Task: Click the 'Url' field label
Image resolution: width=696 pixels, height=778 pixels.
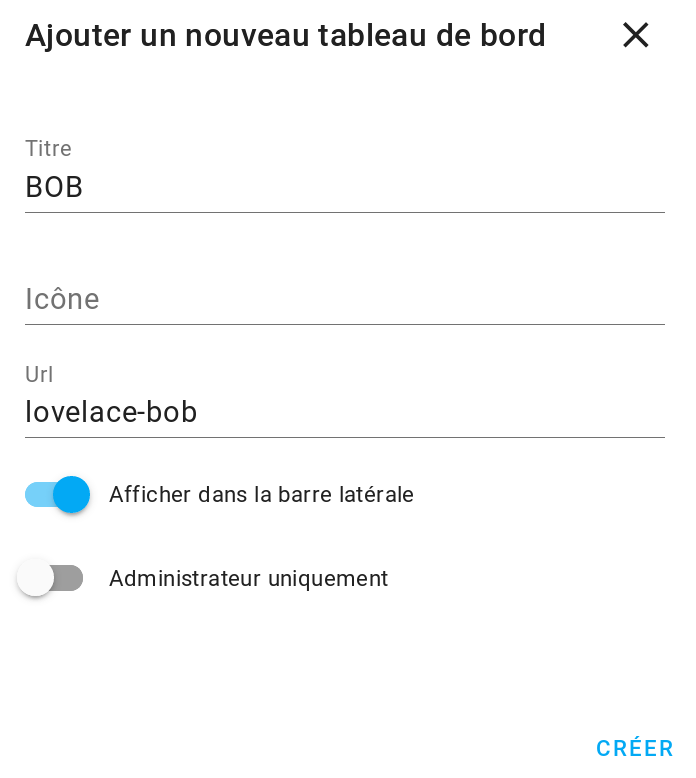Action: [x=39, y=374]
